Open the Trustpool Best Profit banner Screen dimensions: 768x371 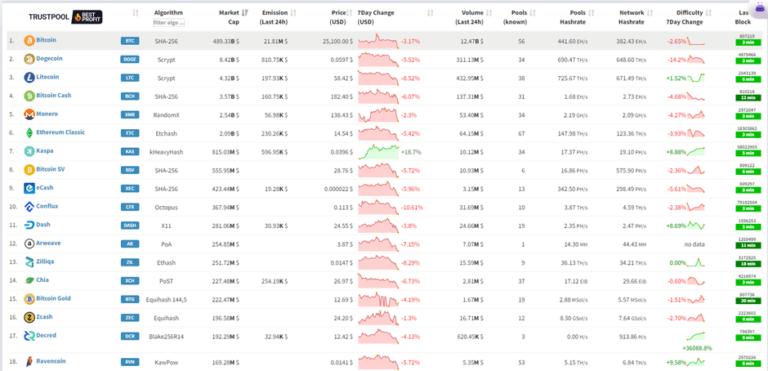pos(65,17)
